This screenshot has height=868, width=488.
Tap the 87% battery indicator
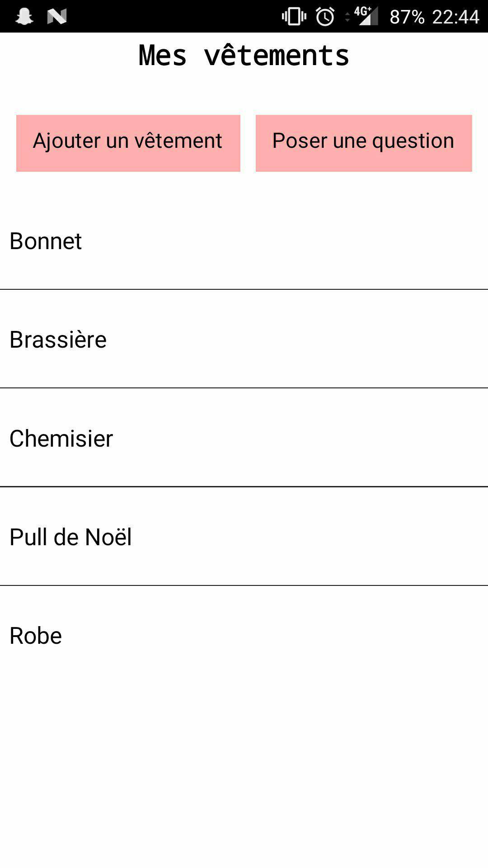point(407,17)
